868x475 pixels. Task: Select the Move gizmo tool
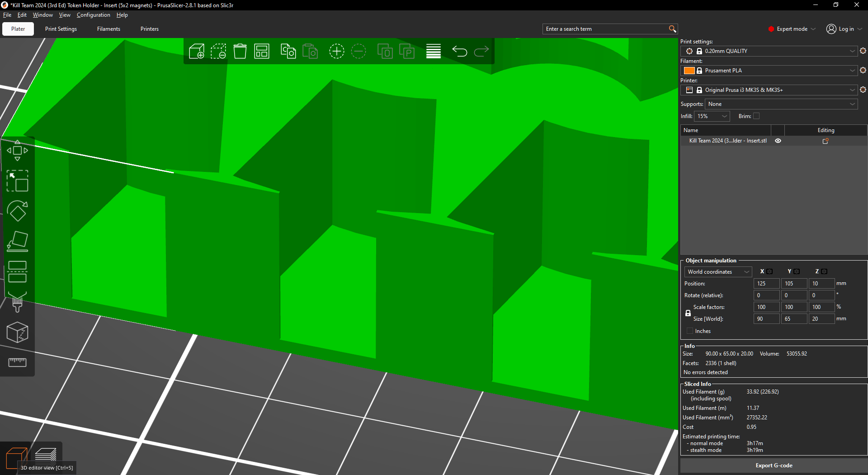pyautogui.click(x=17, y=150)
